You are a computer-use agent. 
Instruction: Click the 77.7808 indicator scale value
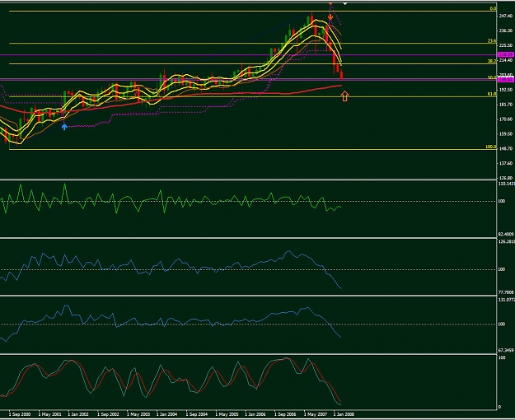pyautogui.click(x=507, y=292)
